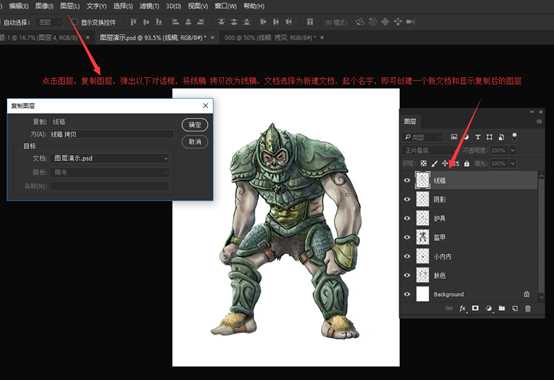
Task: Hide the 线稿 layer
Action: tap(407, 180)
